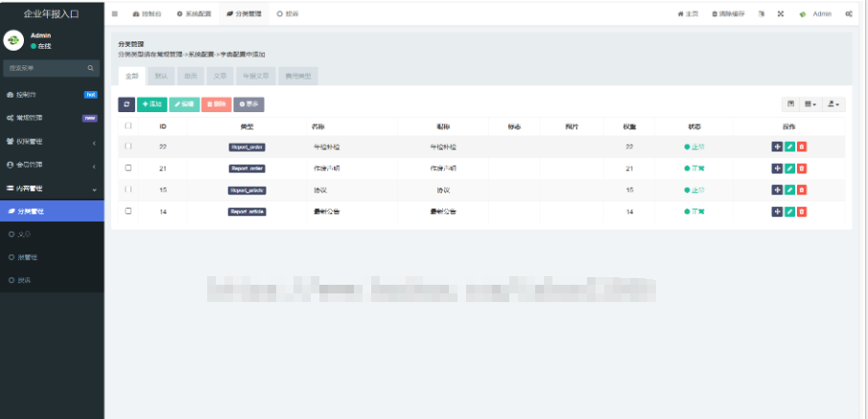The width and height of the screenshot is (868, 419).
Task: Tick the checkbox for row ID 21
Action: tap(129, 168)
